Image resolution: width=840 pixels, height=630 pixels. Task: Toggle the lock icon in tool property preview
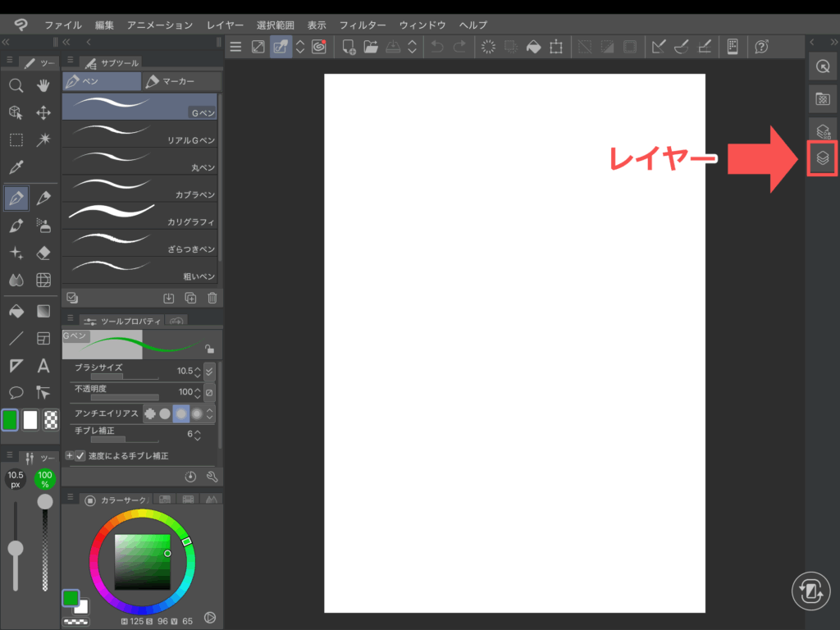(x=209, y=349)
